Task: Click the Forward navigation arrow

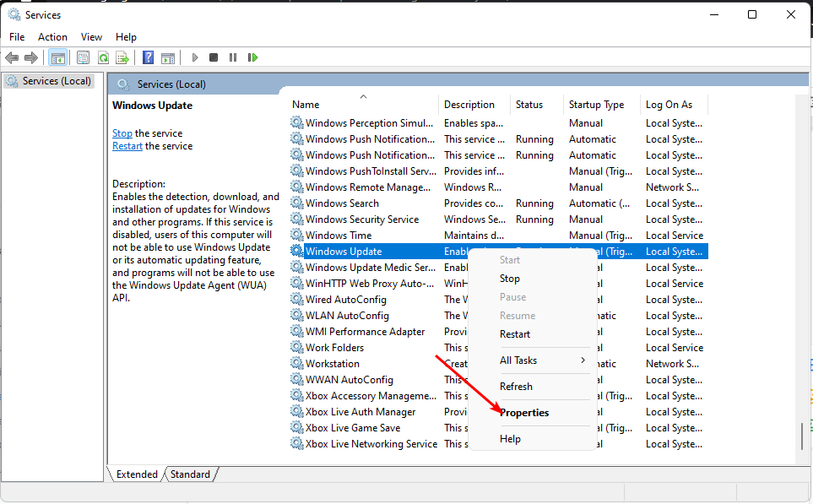Action: tap(32, 57)
